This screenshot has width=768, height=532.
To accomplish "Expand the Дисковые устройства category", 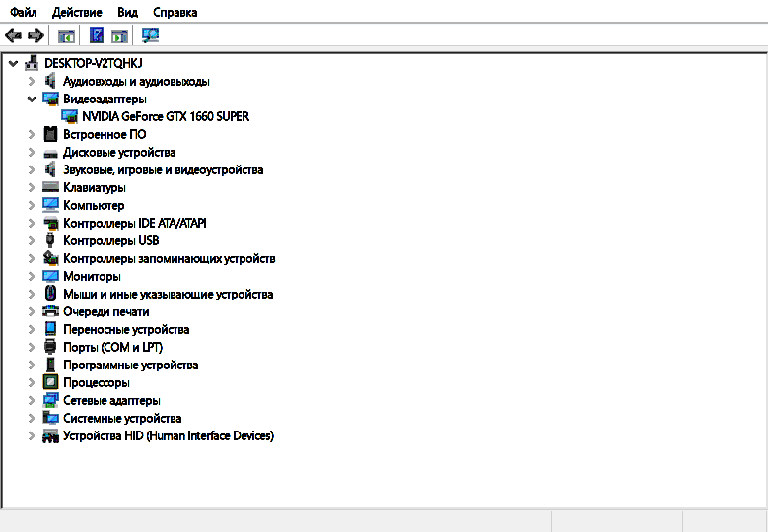I will pyautogui.click(x=32, y=152).
